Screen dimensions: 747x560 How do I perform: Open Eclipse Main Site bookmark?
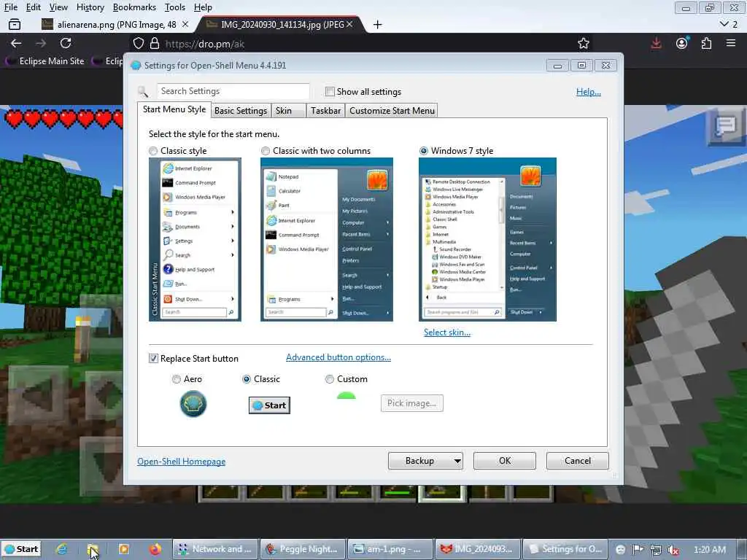(x=45, y=61)
